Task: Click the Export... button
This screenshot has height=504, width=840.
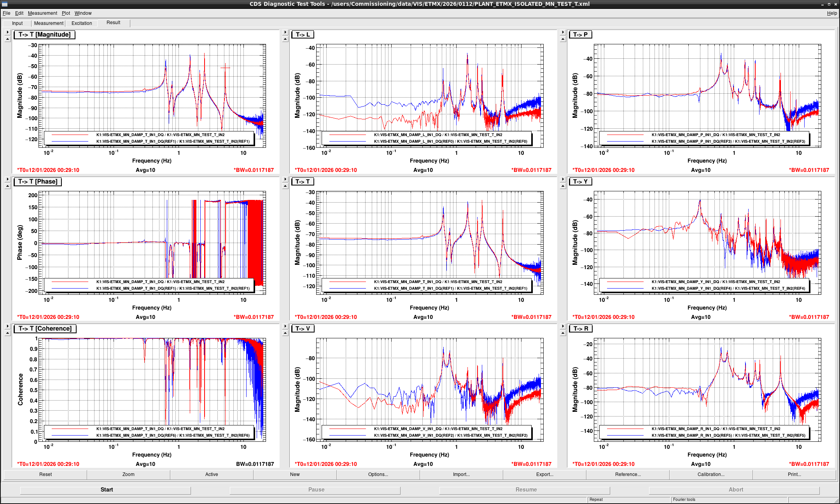Action: pos(544,474)
